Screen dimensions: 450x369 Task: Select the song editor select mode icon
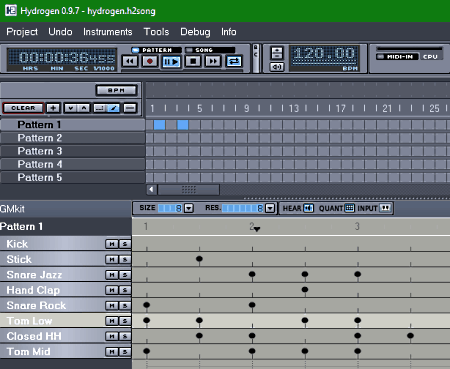(x=100, y=108)
